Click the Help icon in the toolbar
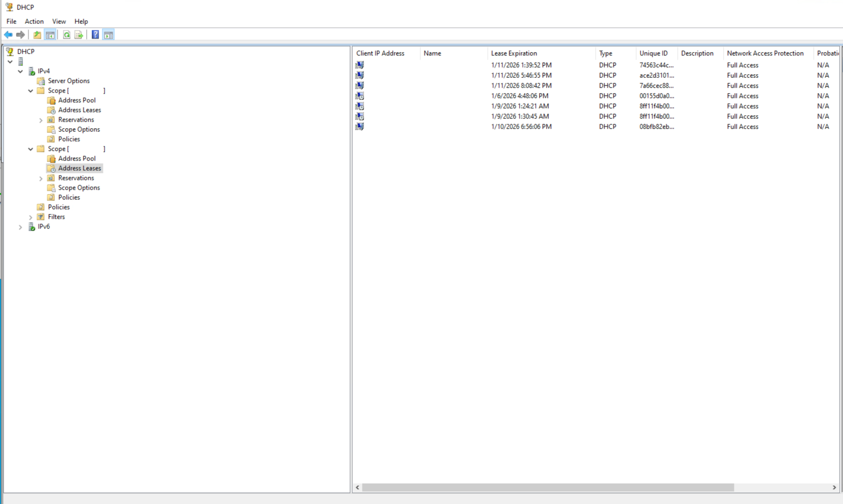The height and width of the screenshot is (504, 843). (x=95, y=35)
